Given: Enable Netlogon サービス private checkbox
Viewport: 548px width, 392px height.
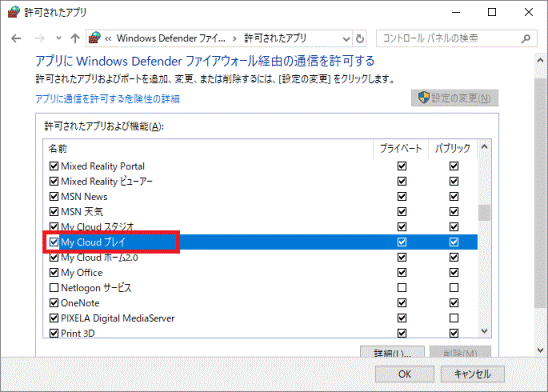Looking at the screenshot, I should coord(402,288).
